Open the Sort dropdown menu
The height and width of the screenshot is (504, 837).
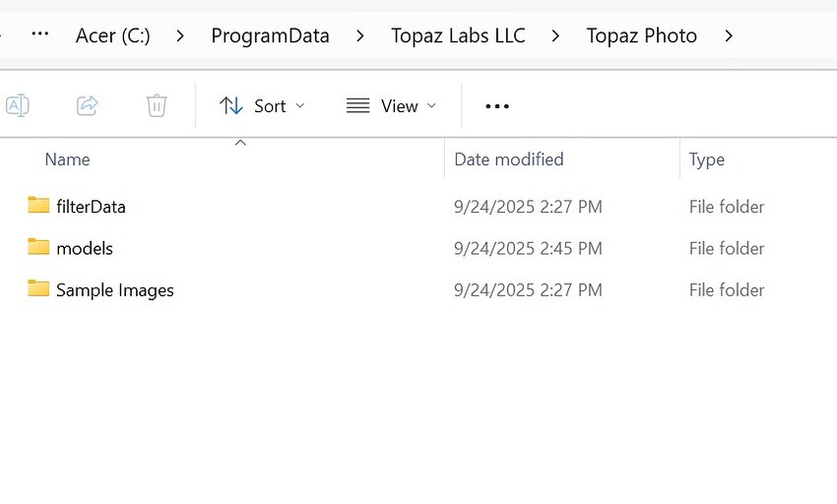[x=262, y=106]
